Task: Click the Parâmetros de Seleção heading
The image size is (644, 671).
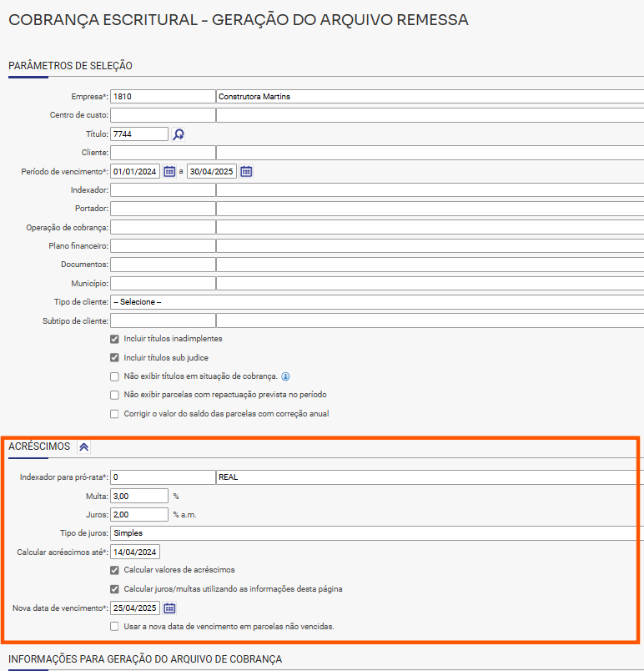Action: (70, 66)
